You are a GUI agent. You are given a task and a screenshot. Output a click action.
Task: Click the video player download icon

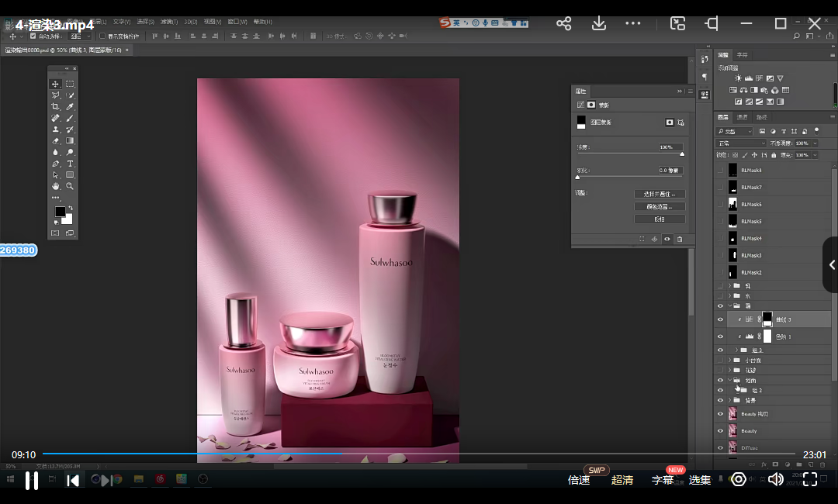(x=599, y=23)
